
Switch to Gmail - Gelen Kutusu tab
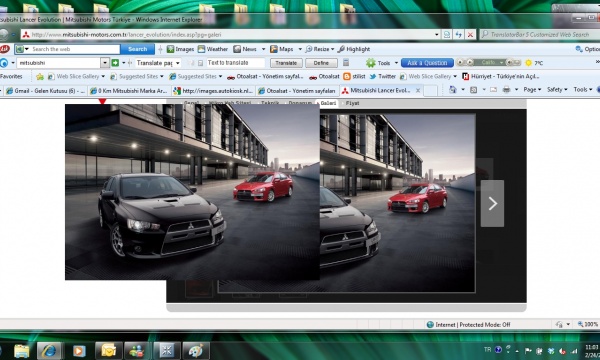[x=45, y=91]
